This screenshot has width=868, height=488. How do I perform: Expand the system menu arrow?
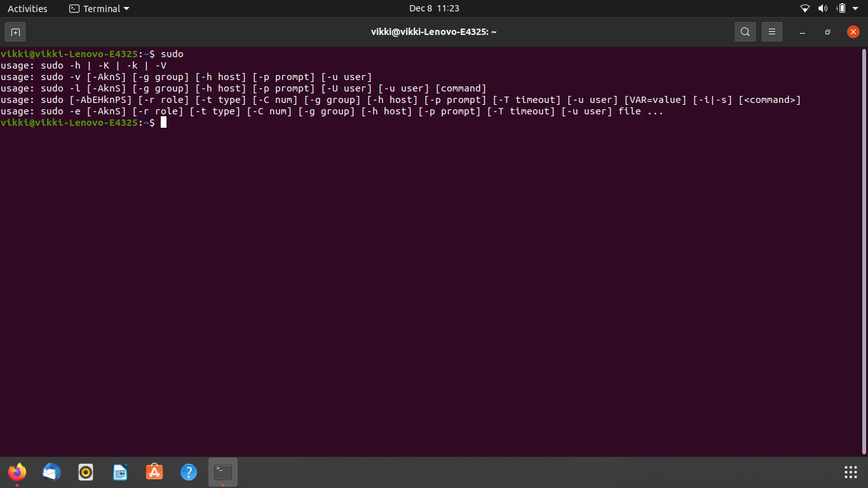855,8
